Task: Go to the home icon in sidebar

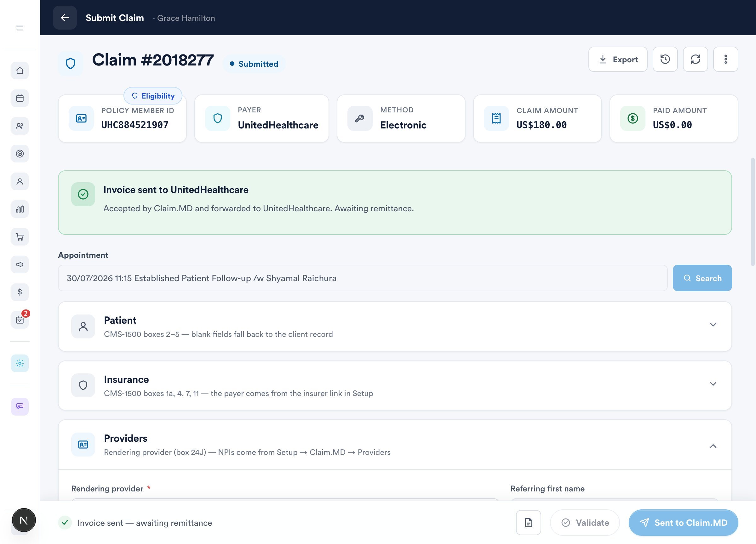Action: [x=20, y=71]
